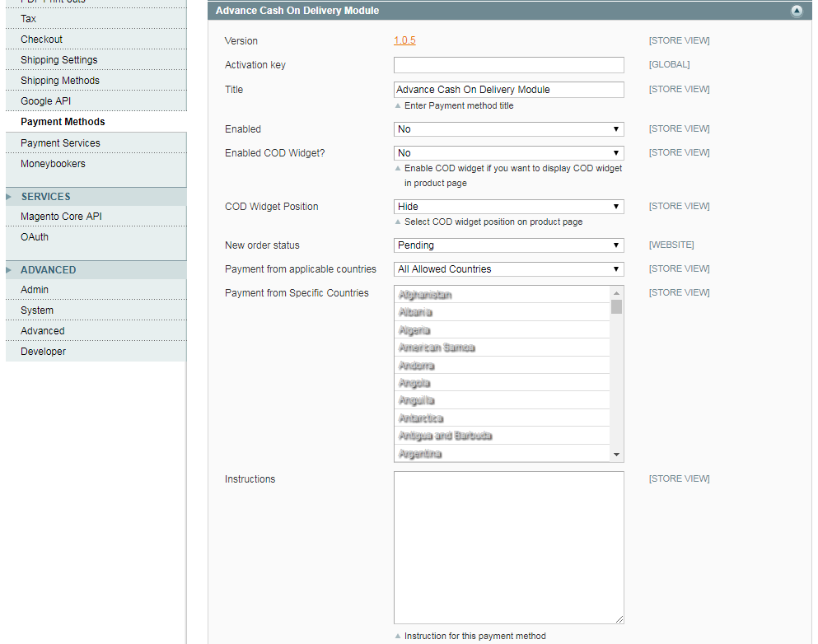
Task: Click the version 1.0.5 link
Action: pyautogui.click(x=404, y=41)
